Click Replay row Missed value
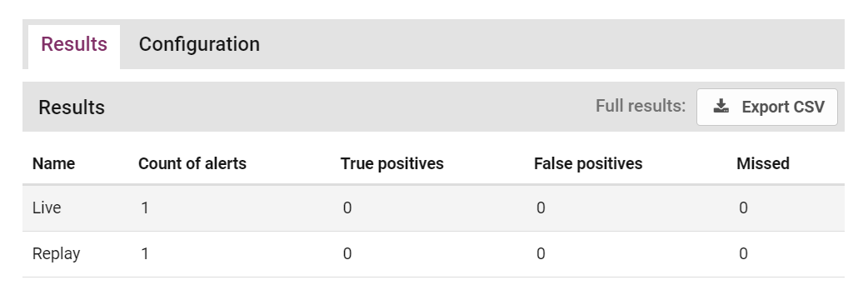 (743, 254)
